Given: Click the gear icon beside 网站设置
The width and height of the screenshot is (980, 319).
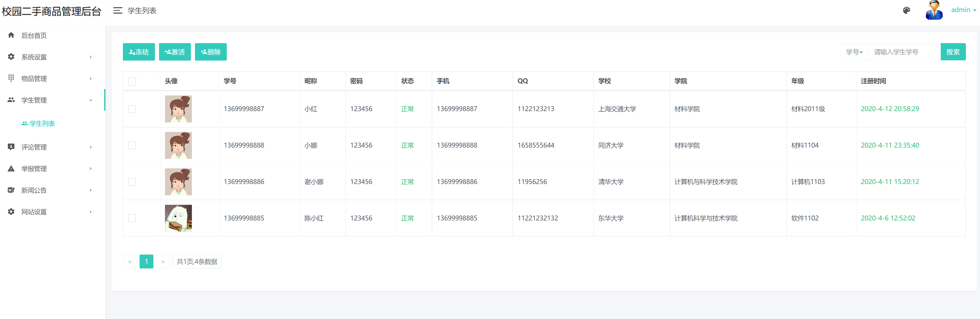Looking at the screenshot, I should (11, 211).
